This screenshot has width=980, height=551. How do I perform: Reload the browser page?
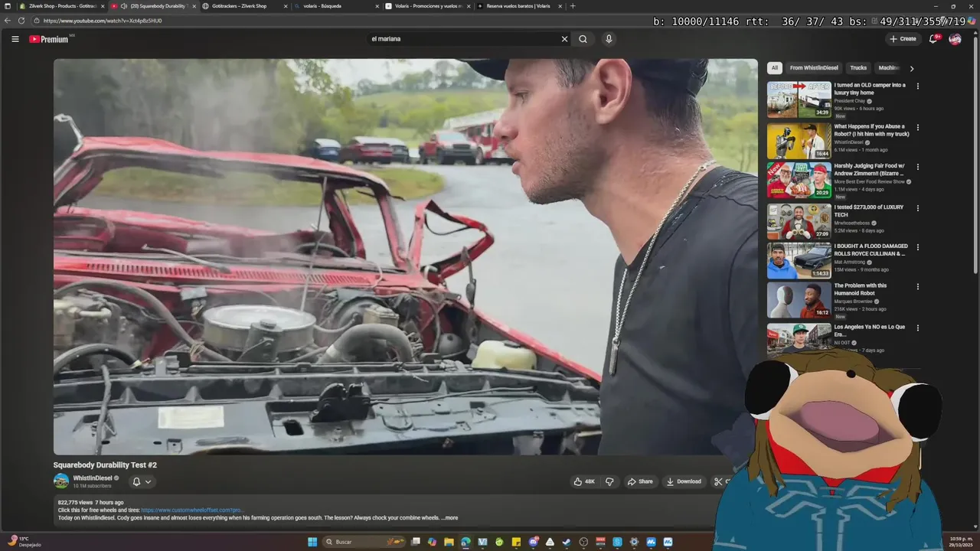tap(21, 21)
